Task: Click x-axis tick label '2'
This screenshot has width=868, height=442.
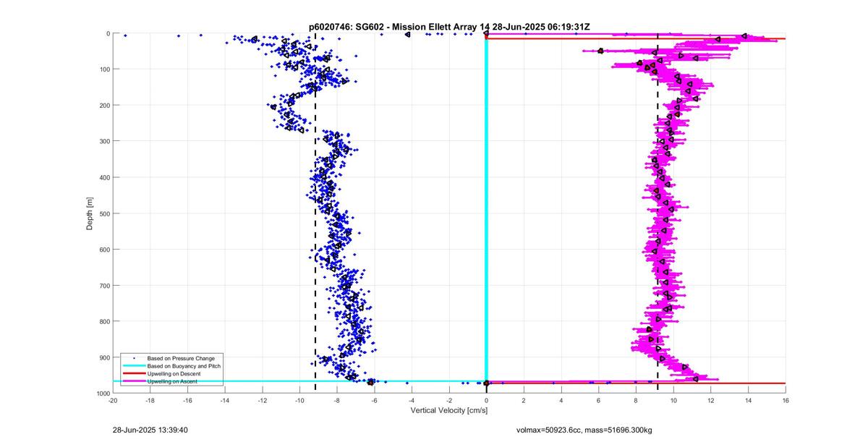Action: pyautogui.click(x=524, y=400)
